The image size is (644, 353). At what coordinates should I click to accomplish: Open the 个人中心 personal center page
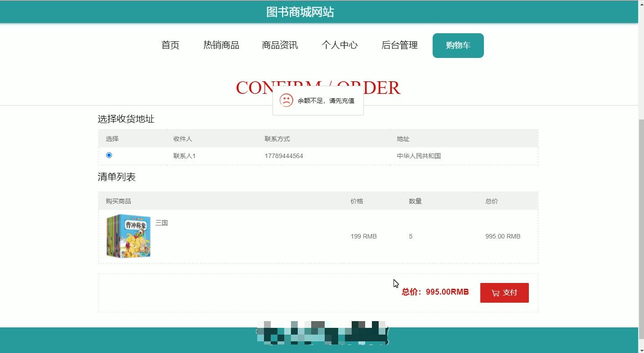pyautogui.click(x=340, y=45)
